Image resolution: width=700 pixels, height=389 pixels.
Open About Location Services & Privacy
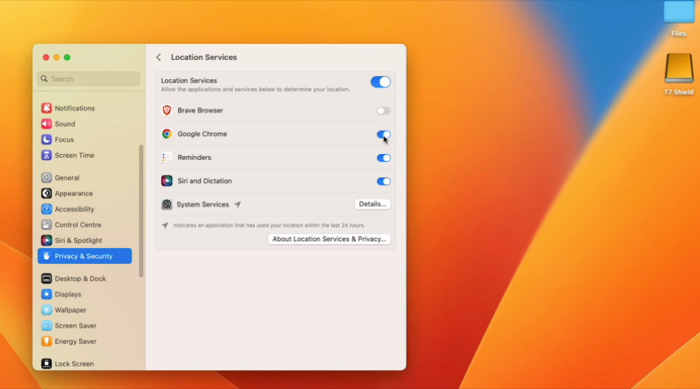click(329, 239)
